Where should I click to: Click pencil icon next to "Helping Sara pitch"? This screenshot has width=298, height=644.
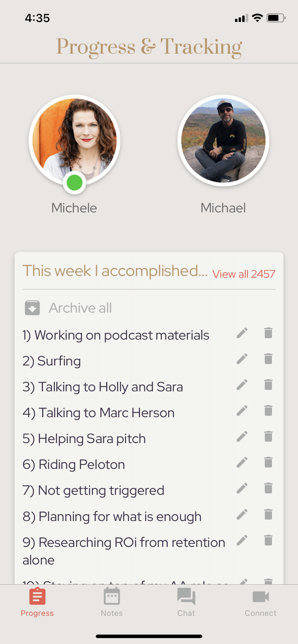242,437
